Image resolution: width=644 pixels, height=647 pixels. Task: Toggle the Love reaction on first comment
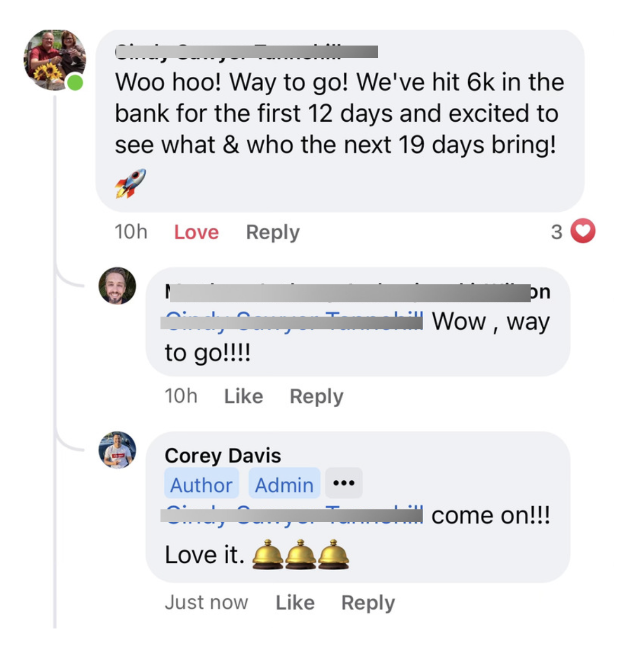[196, 232]
